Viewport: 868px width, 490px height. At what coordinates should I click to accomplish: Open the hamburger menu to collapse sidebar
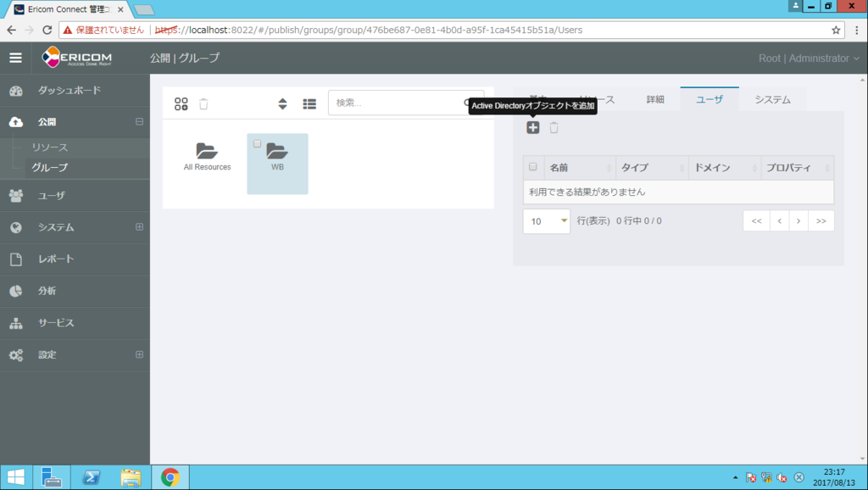pyautogui.click(x=15, y=58)
